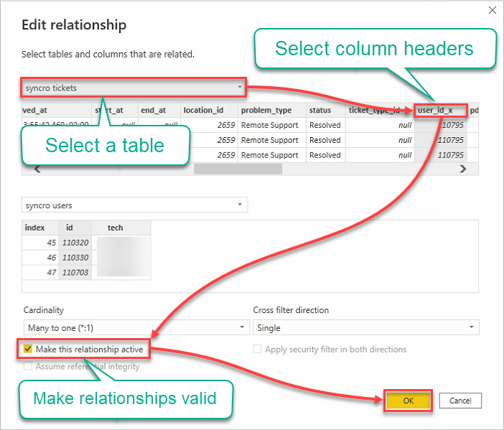504x430 pixels.
Task: Toggle Apply security filter in both directions
Action: click(x=257, y=349)
